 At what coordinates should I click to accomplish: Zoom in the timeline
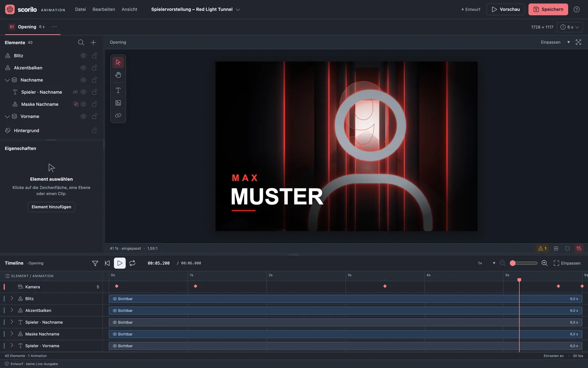544,263
